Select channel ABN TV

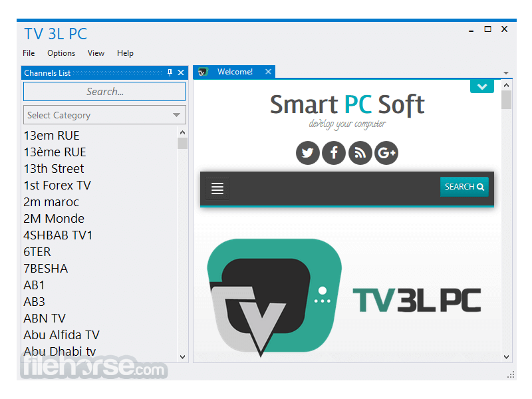coord(45,319)
